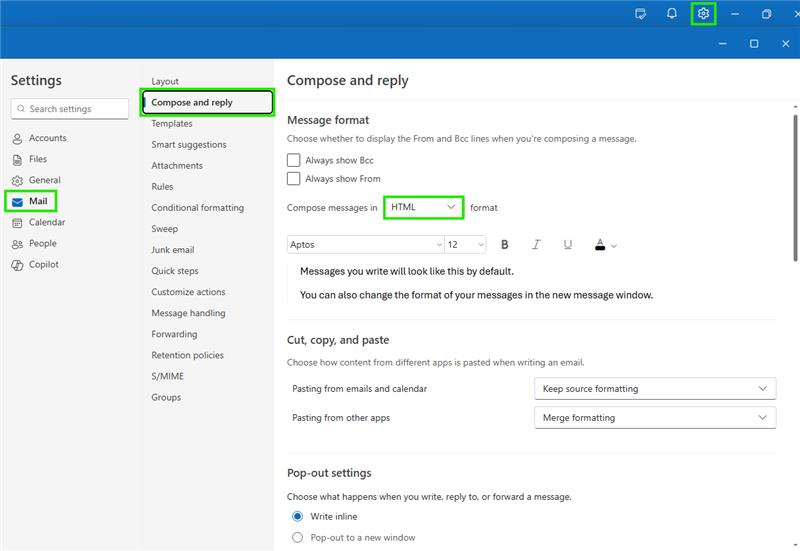
Task: Click the People icon in the sidebar
Action: click(17, 244)
